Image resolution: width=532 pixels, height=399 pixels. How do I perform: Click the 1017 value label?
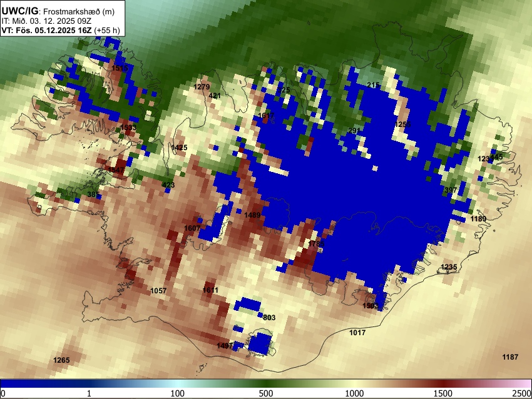[357, 333]
